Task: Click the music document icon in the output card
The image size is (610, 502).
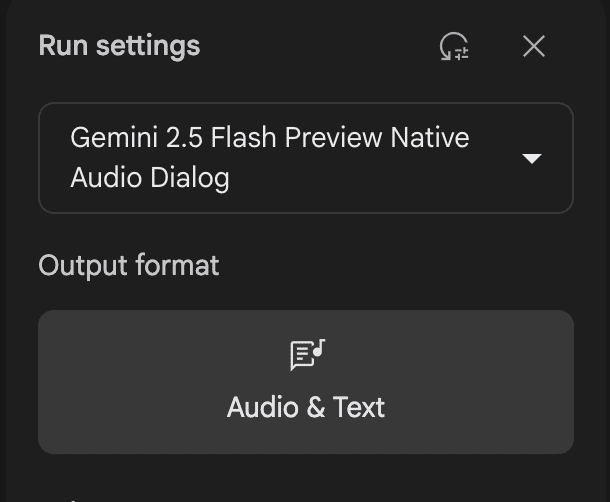Action: 307,355
